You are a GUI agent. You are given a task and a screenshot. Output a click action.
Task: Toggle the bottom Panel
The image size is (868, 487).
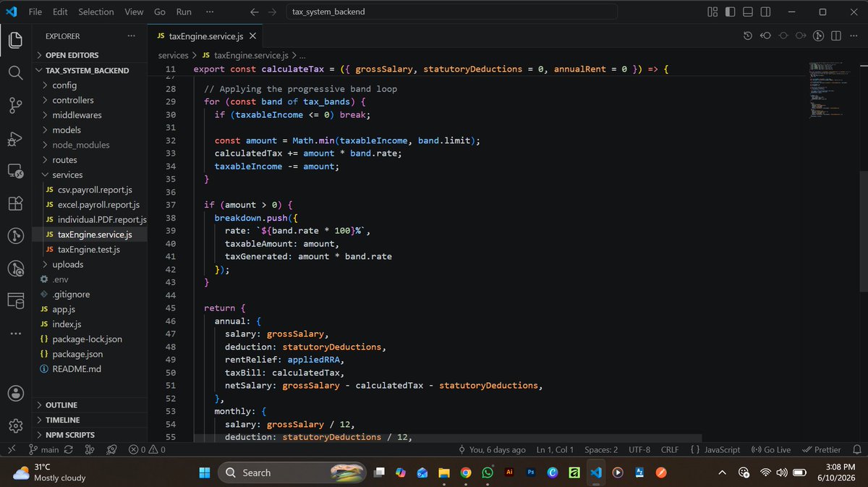tap(748, 12)
